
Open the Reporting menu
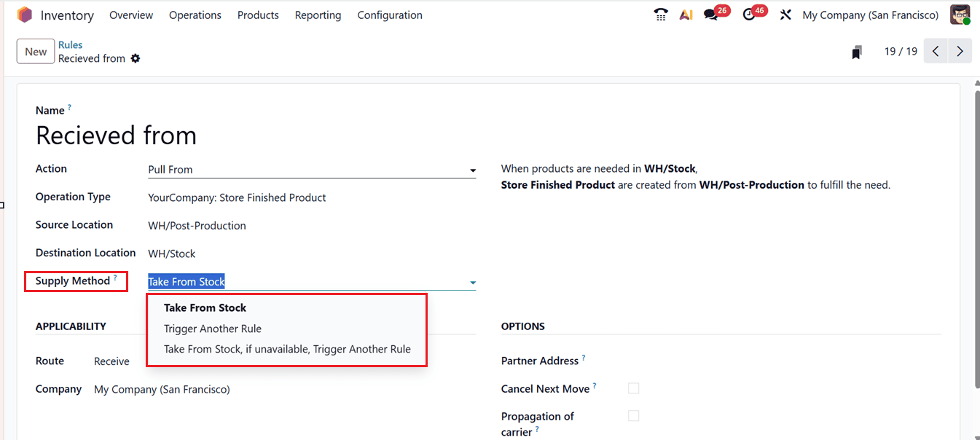(x=318, y=15)
